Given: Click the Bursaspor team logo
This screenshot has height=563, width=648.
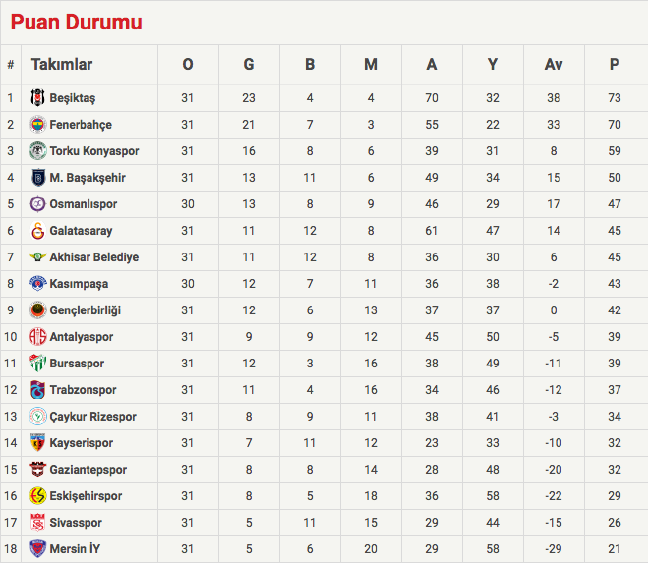Looking at the screenshot, I should click(x=37, y=363).
